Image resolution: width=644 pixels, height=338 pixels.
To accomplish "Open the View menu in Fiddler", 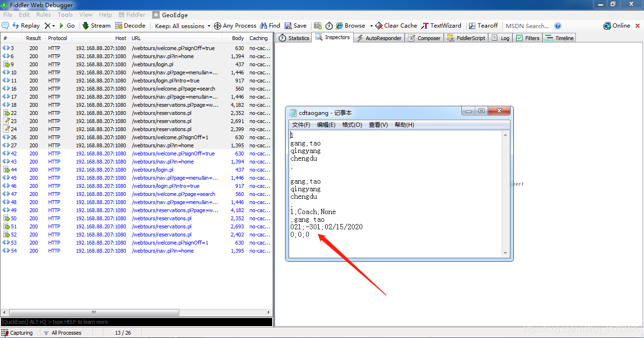I will click(x=86, y=15).
